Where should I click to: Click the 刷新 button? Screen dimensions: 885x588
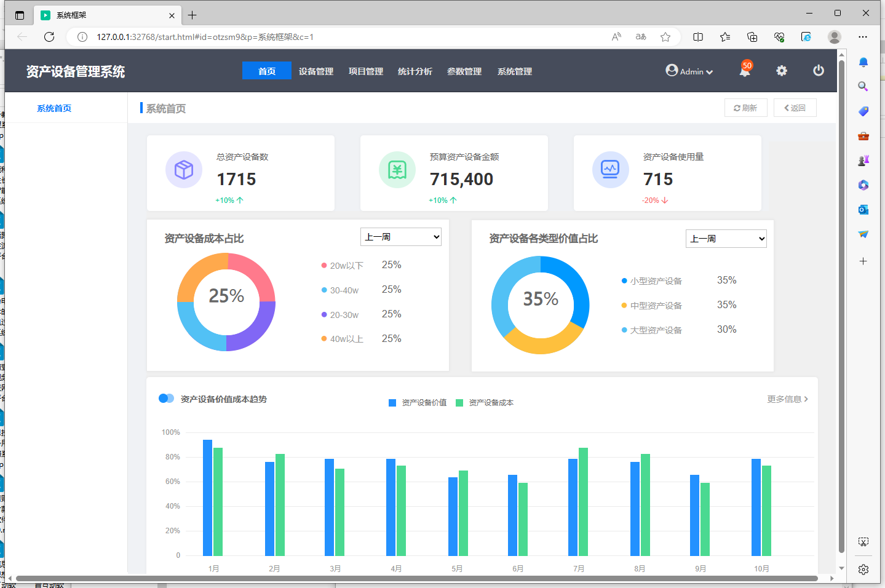(745, 108)
